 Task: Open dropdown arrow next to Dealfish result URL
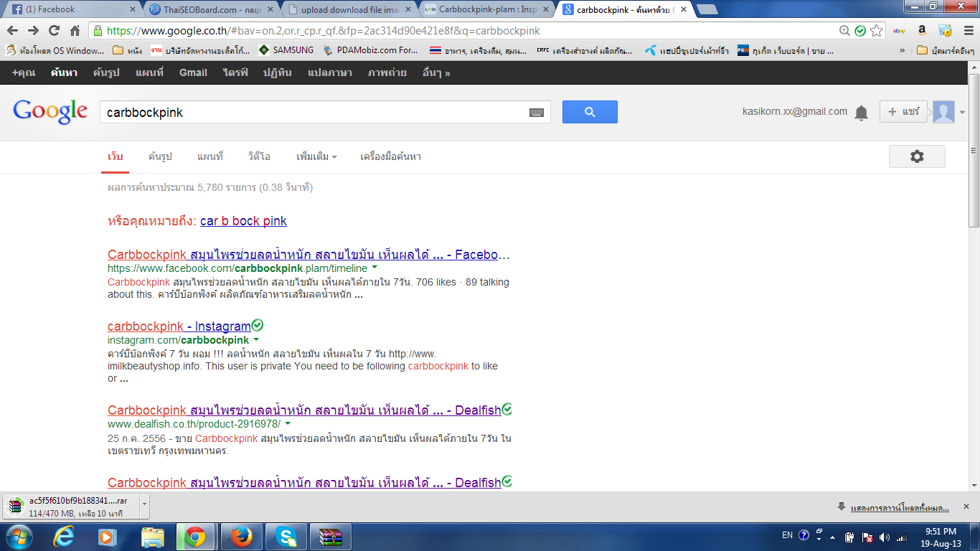(x=288, y=423)
